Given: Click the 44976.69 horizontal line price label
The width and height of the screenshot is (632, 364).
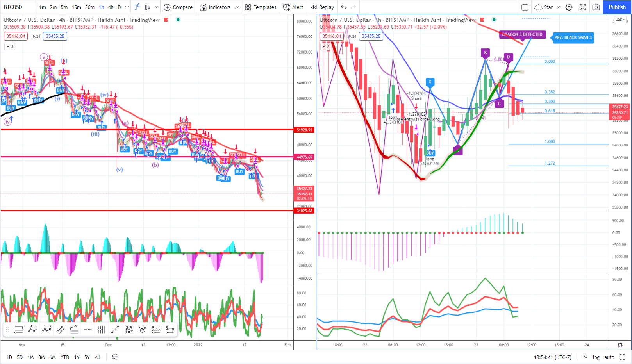Looking at the screenshot, I should (x=305, y=157).
